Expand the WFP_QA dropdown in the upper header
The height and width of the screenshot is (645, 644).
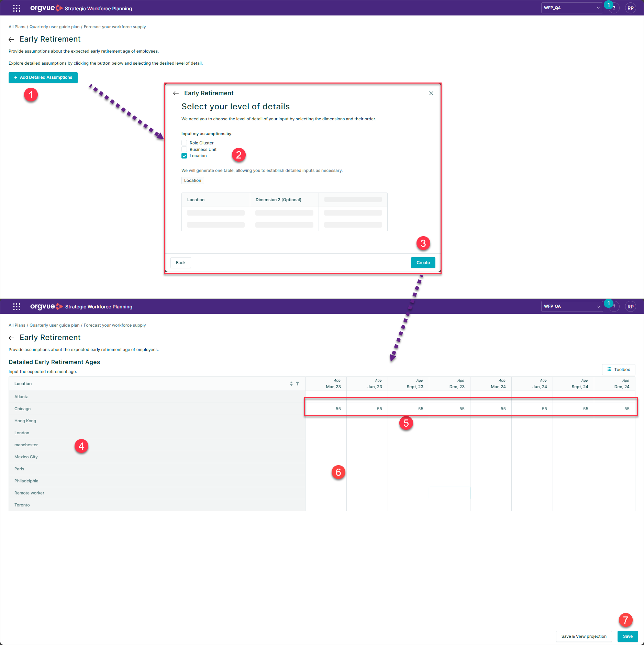click(x=572, y=8)
